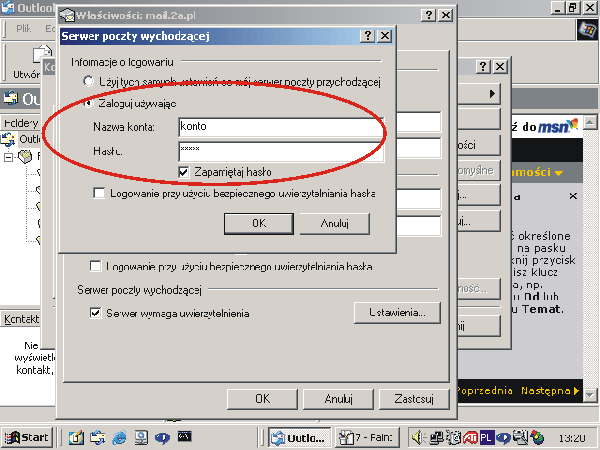Open the Plik menu in Outlook
This screenshot has width=600, height=450.
(x=23, y=29)
